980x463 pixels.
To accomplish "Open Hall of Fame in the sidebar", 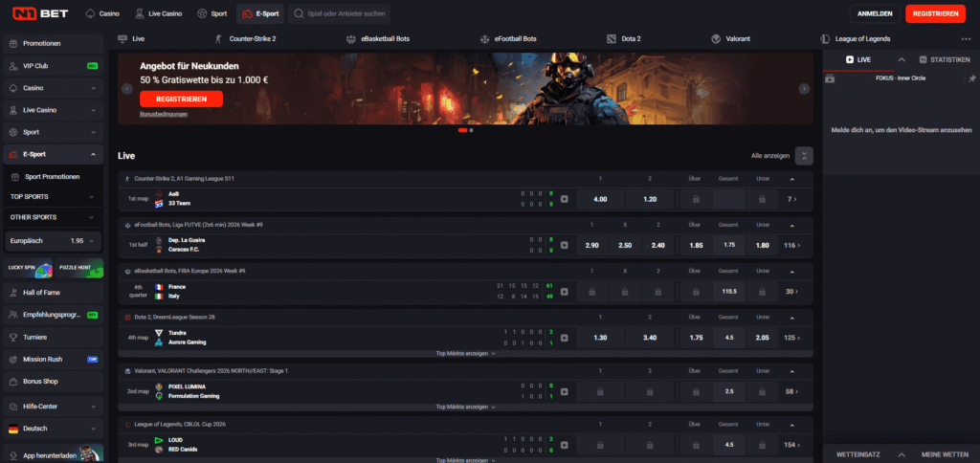I will coord(54,293).
